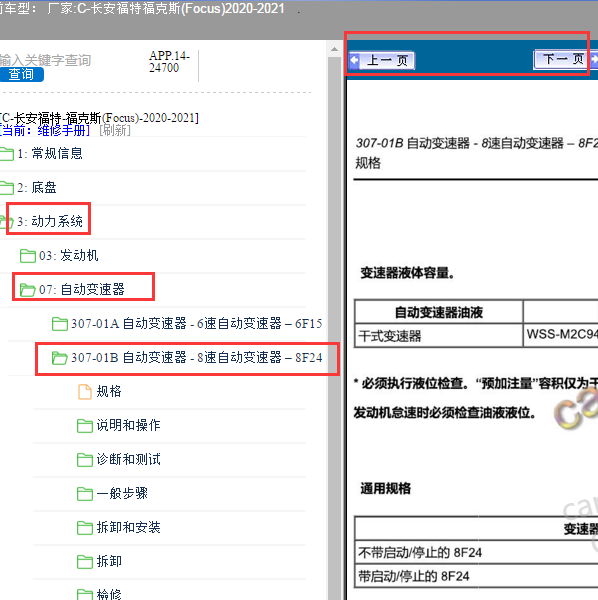Screen dimensions: 598x600
Task: Expand the 诊断和测试 folder
Action: coord(128,459)
